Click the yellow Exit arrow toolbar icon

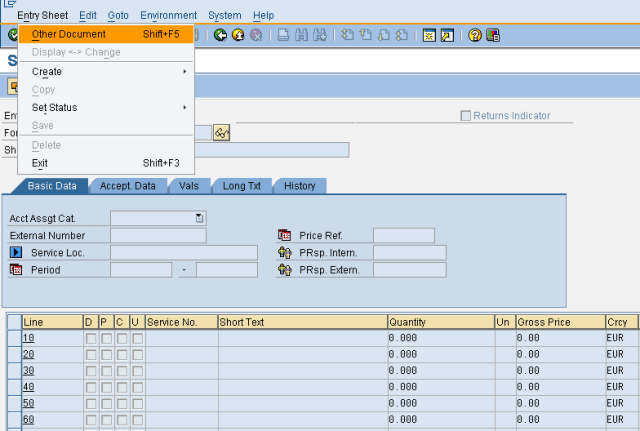(x=238, y=35)
